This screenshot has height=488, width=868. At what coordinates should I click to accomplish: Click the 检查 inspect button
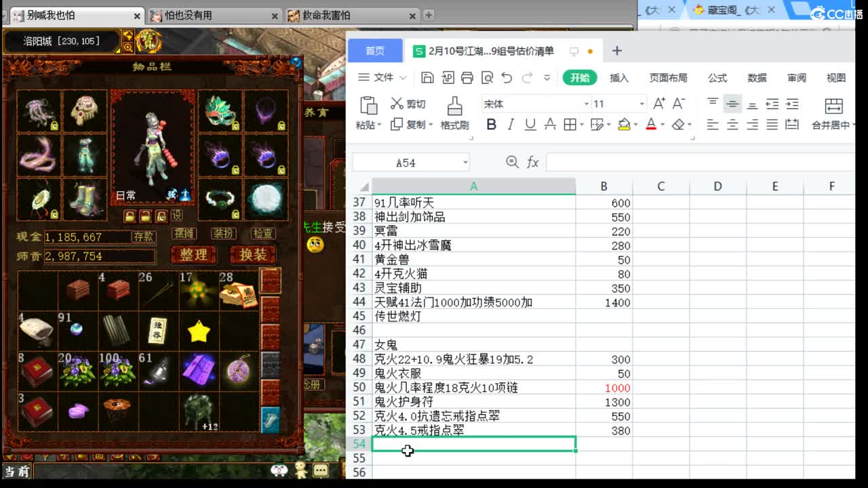(x=263, y=233)
